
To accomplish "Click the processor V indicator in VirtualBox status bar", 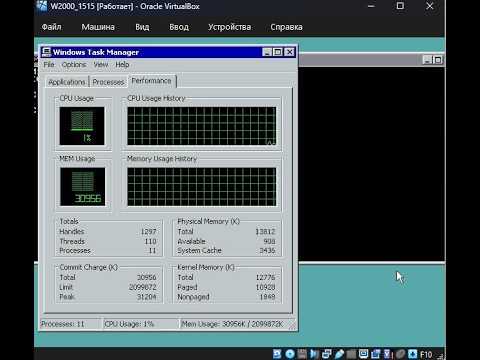I will click(387, 354).
